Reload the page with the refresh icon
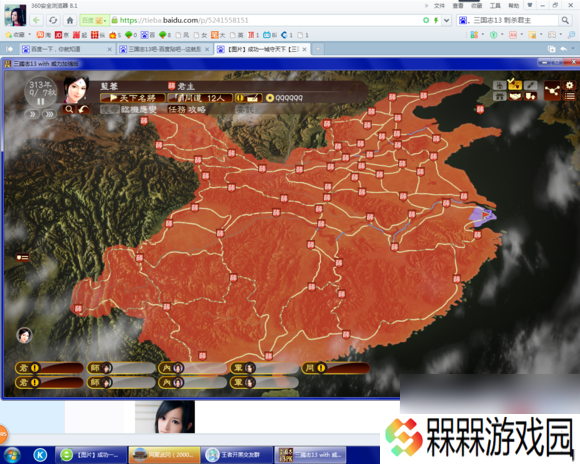 pos(53,20)
